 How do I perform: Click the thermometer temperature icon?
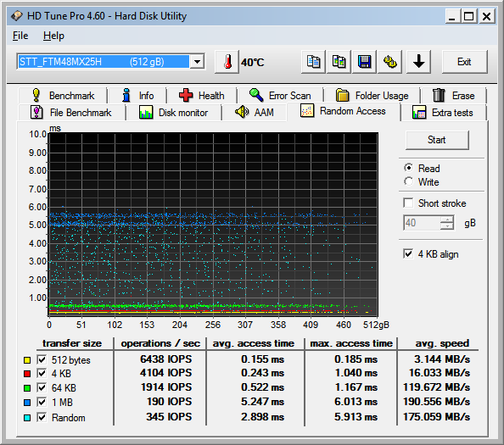[227, 62]
